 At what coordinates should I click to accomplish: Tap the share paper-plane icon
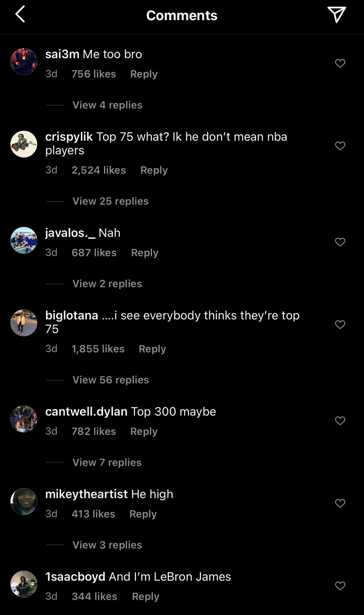336,14
